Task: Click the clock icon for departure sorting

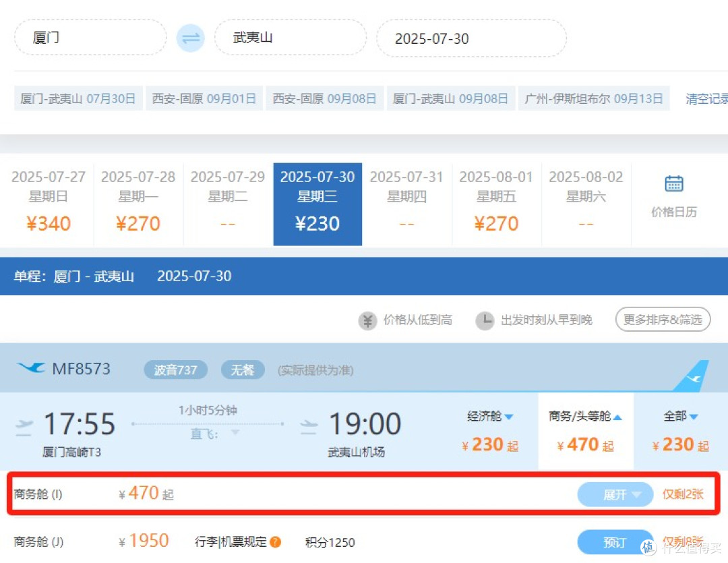Action: tap(485, 320)
